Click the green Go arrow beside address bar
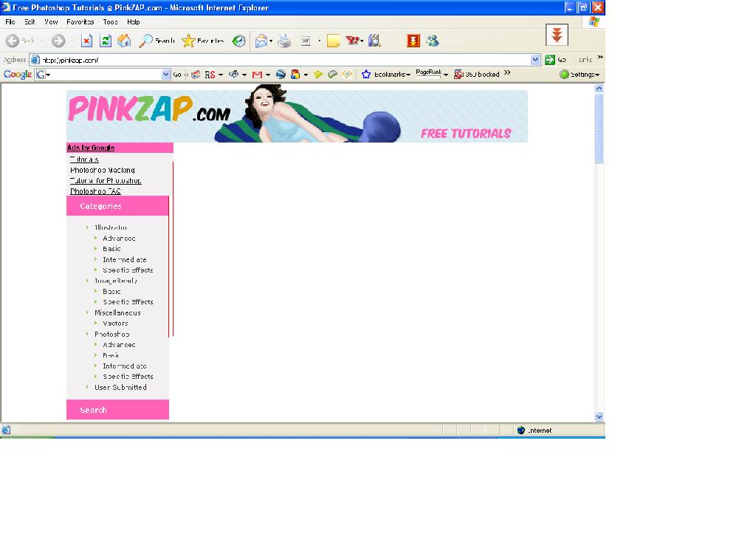 click(x=549, y=60)
